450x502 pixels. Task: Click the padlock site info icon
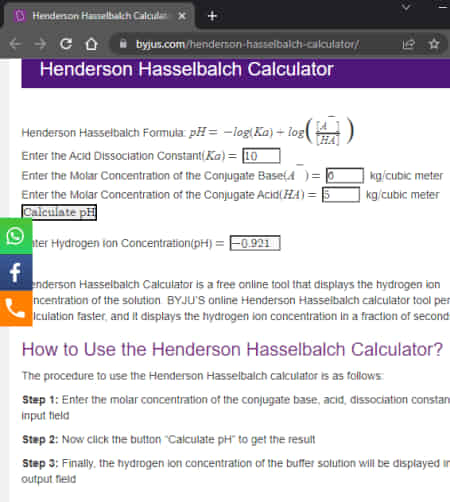[123, 44]
